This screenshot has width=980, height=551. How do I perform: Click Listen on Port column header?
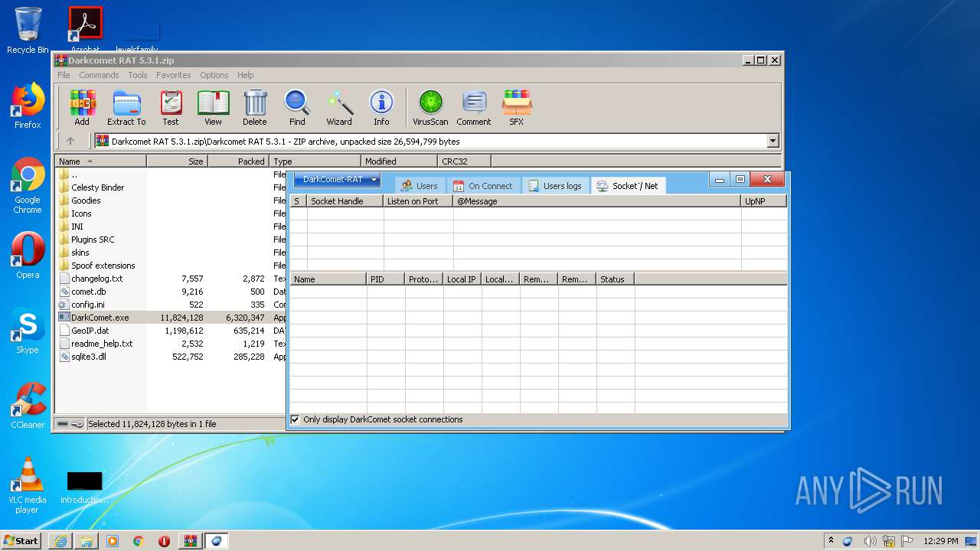418,201
